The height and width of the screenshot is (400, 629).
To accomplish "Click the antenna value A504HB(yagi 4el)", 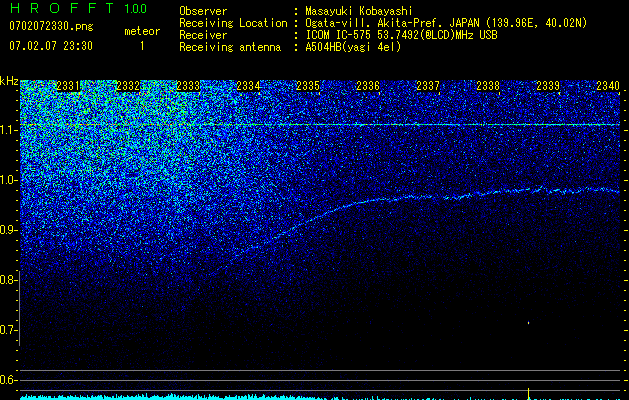I will coord(353,47).
